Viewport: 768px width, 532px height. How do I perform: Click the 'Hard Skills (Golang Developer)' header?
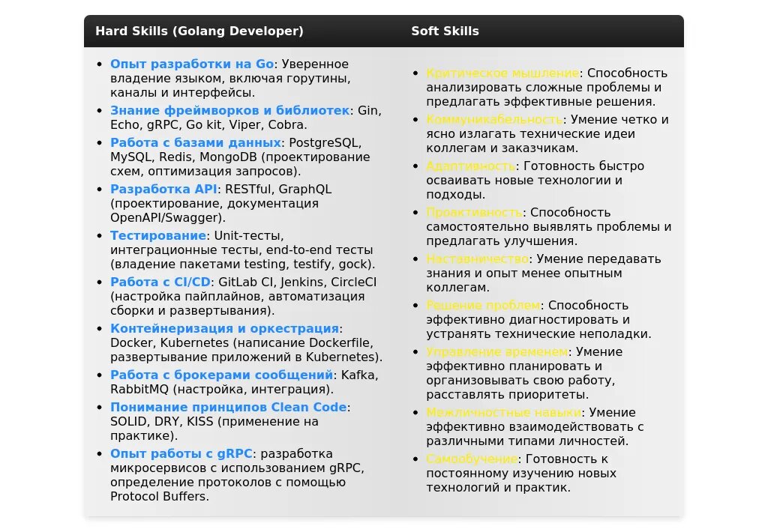[199, 31]
